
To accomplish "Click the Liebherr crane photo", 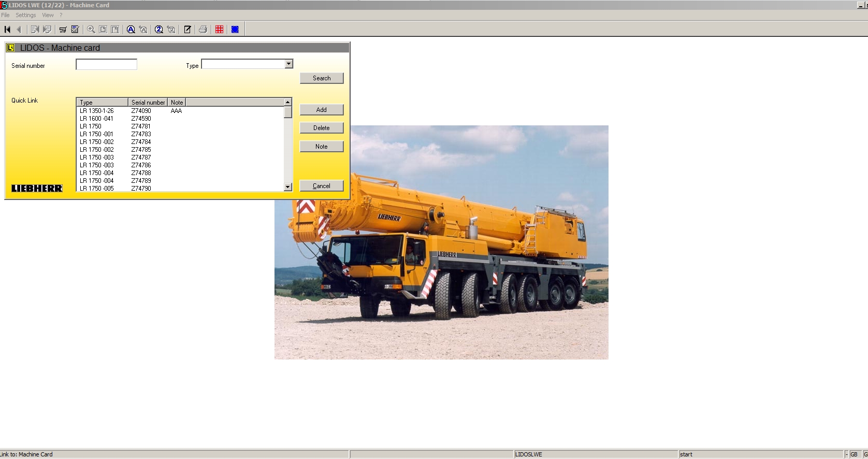I will pyautogui.click(x=441, y=242).
